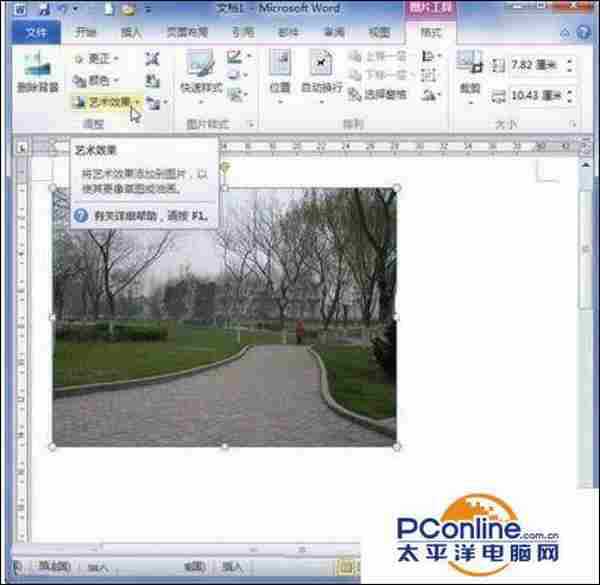
Task: Click the Compress Pictures icon in Adjust group
Action: coord(152,59)
